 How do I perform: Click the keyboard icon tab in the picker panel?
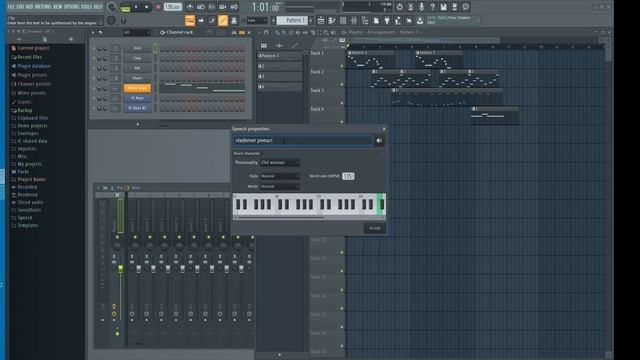click(x=264, y=46)
